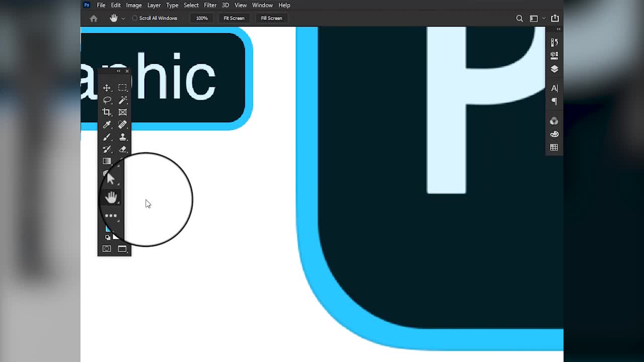The height and width of the screenshot is (362, 644).
Task: Open the Layers panel
Action: [554, 69]
